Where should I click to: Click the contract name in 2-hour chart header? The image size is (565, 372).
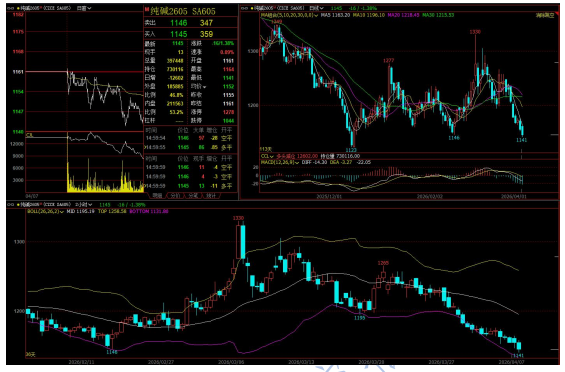point(45,204)
